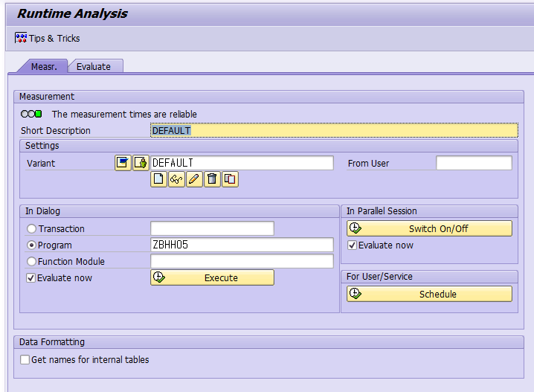Click the From User field
This screenshot has height=392, width=534.
click(x=474, y=163)
